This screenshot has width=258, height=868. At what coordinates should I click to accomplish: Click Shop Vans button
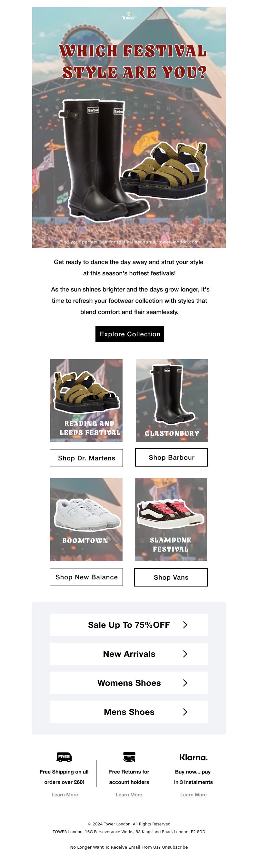pos(171,577)
